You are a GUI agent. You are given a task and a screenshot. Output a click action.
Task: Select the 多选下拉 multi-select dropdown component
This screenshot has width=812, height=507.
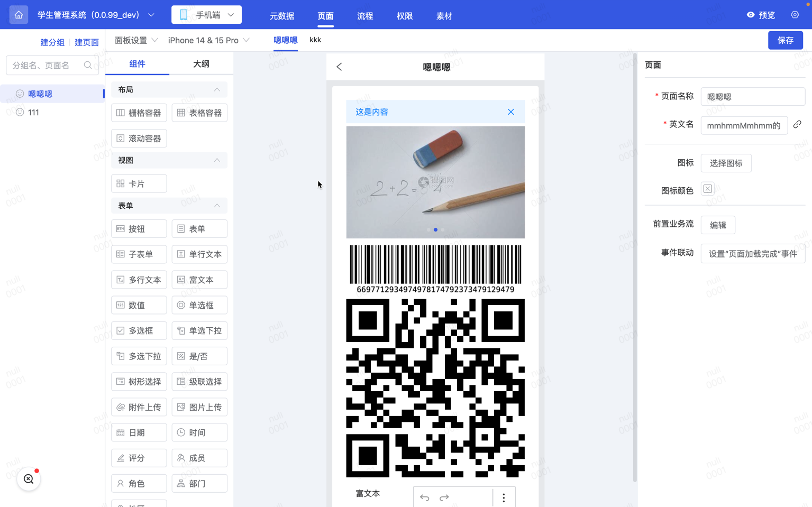point(139,356)
